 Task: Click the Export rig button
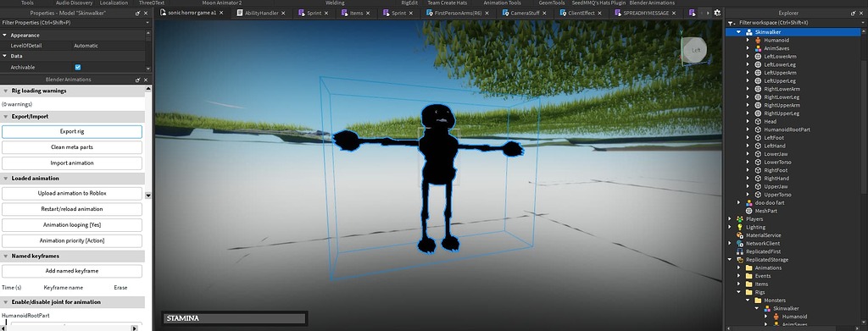(x=72, y=131)
